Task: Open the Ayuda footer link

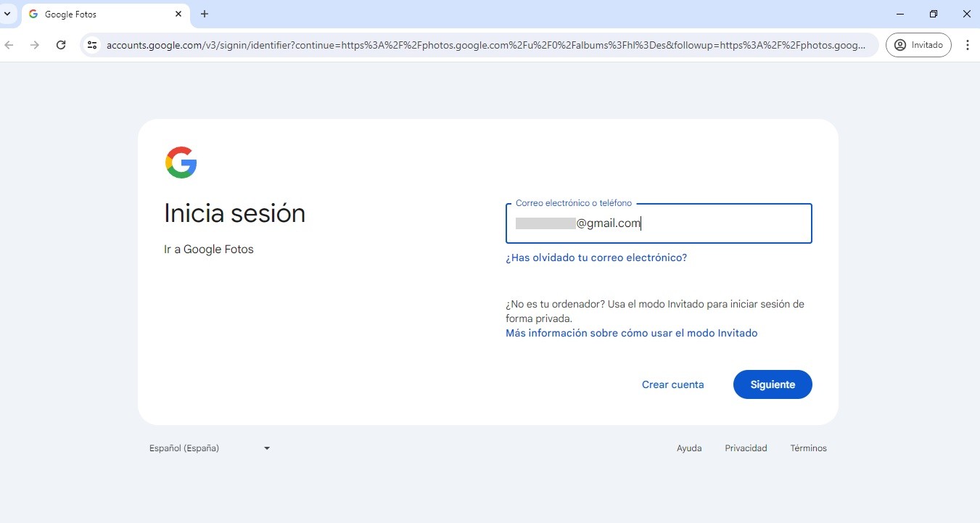Action: coord(689,448)
